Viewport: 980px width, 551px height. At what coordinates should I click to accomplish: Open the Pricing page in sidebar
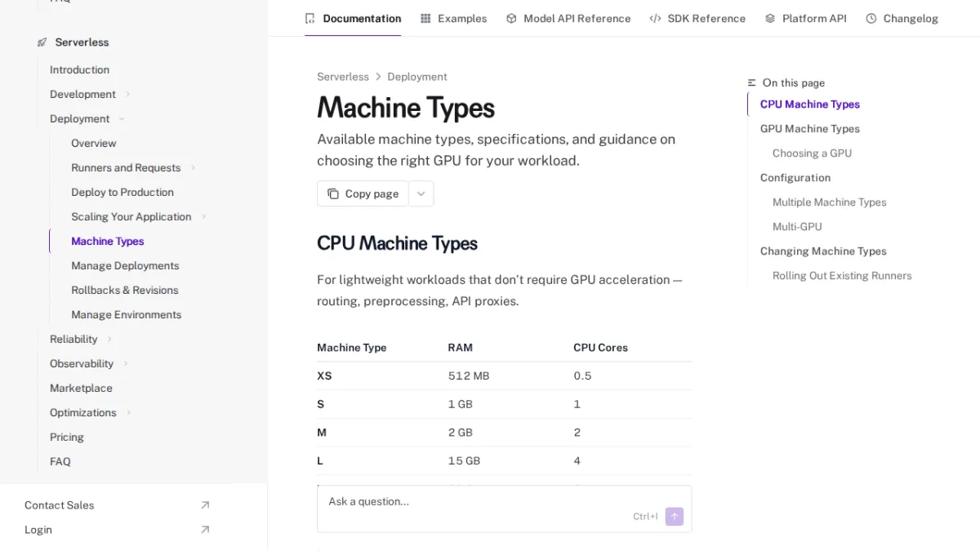tap(67, 438)
